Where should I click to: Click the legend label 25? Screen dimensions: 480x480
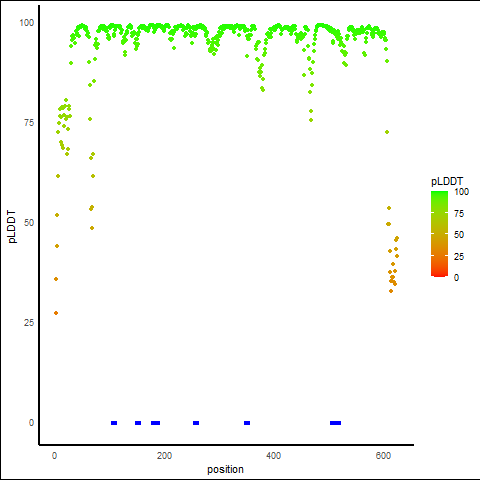tap(459, 257)
